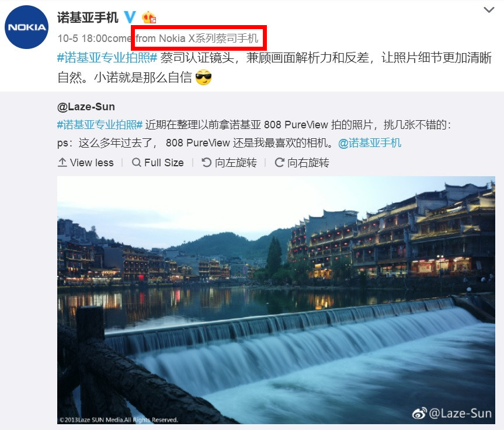Click the waterfall town photo
Image resolution: width=504 pixels, height=430 pixels.
(x=276, y=300)
